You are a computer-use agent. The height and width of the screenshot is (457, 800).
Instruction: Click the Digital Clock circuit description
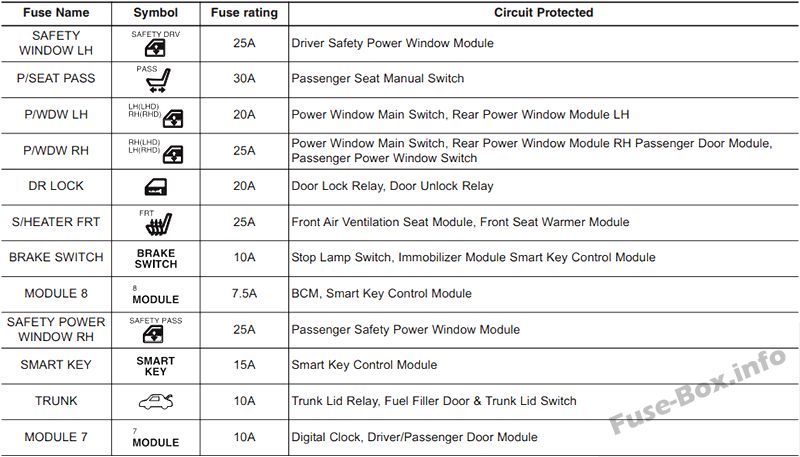[414, 437]
